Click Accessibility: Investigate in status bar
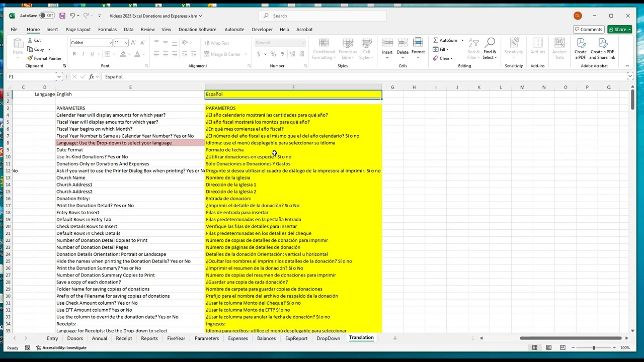Screen dimensions: 644x362 pyautogui.click(x=61, y=347)
